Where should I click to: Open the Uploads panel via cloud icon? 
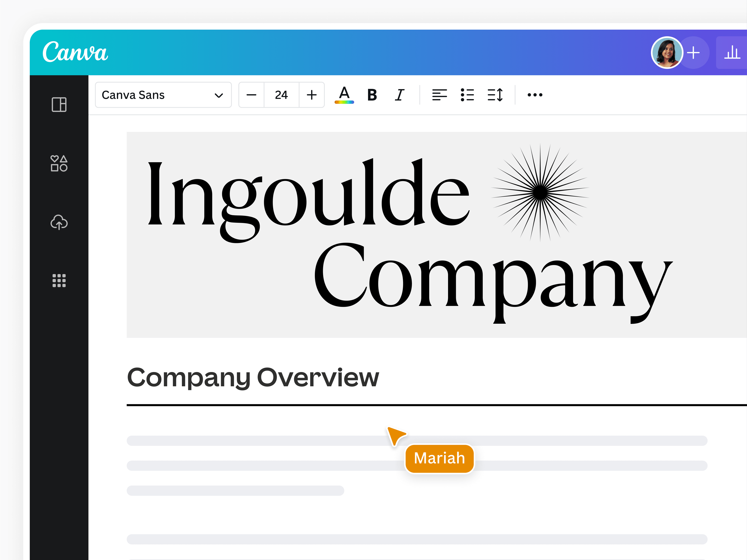pyautogui.click(x=59, y=222)
